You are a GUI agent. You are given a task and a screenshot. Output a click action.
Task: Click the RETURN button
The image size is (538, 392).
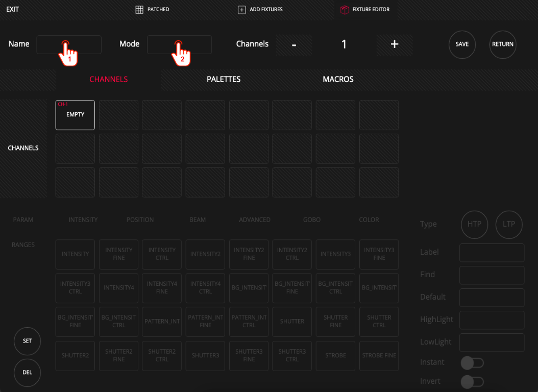pyautogui.click(x=503, y=44)
